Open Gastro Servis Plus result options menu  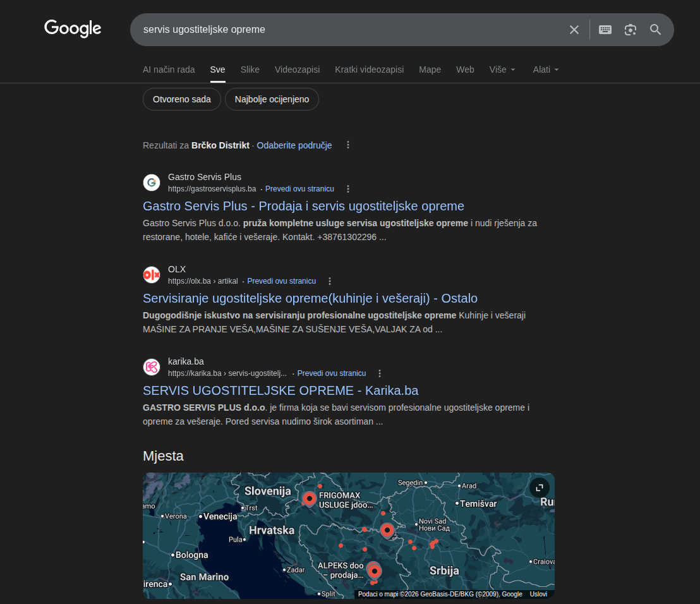[x=347, y=189]
